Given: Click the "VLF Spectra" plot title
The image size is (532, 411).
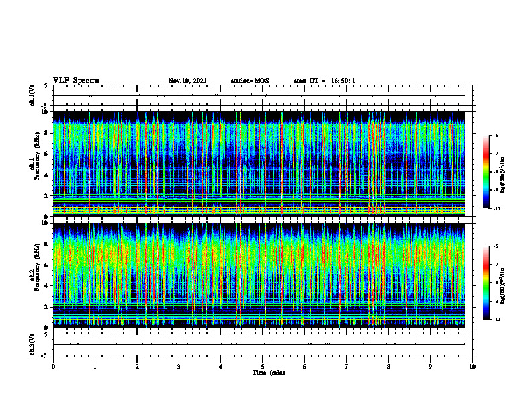Looking at the screenshot, I should tap(76, 81).
